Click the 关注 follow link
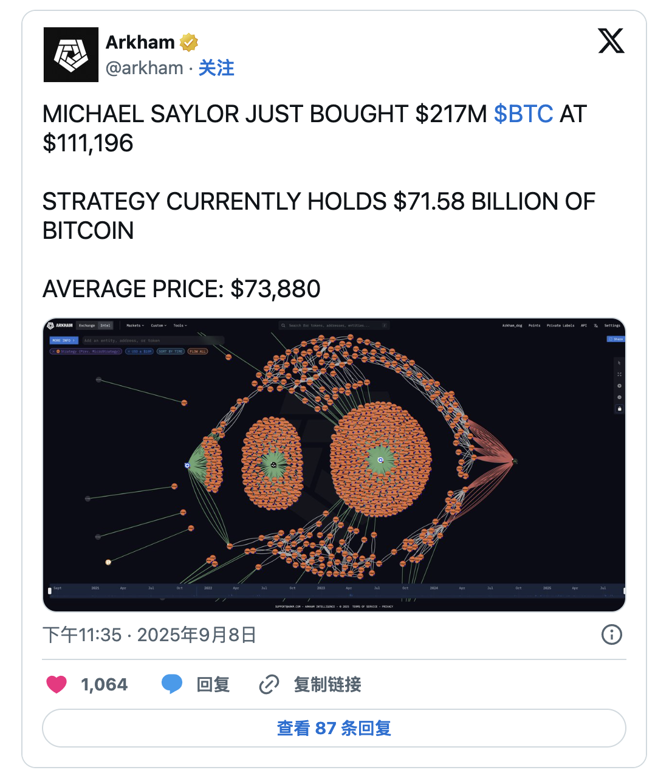Viewport: 672px width, 784px height. [216, 68]
